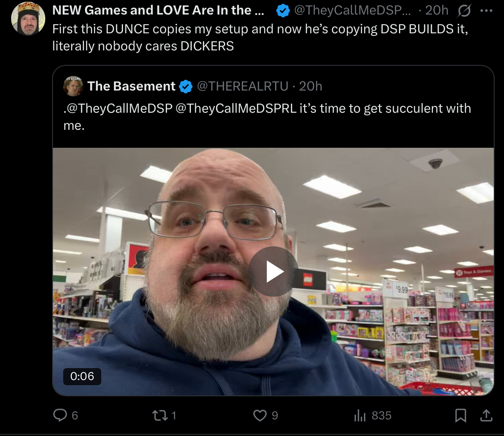Open the share upload icon
This screenshot has width=504, height=436.
pos(486,416)
